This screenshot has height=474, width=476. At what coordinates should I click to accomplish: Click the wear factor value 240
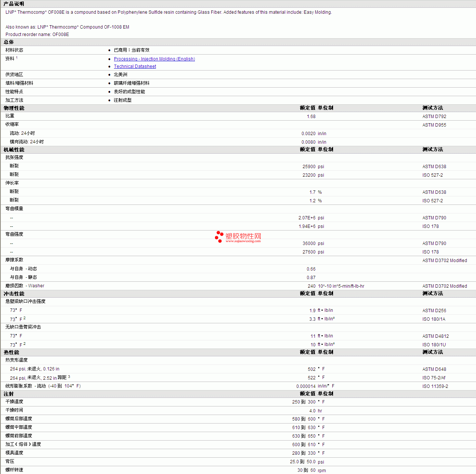(312, 286)
